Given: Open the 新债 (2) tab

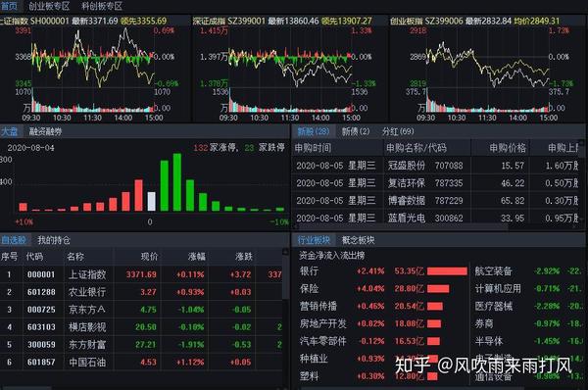Looking at the screenshot, I should pos(356,131).
